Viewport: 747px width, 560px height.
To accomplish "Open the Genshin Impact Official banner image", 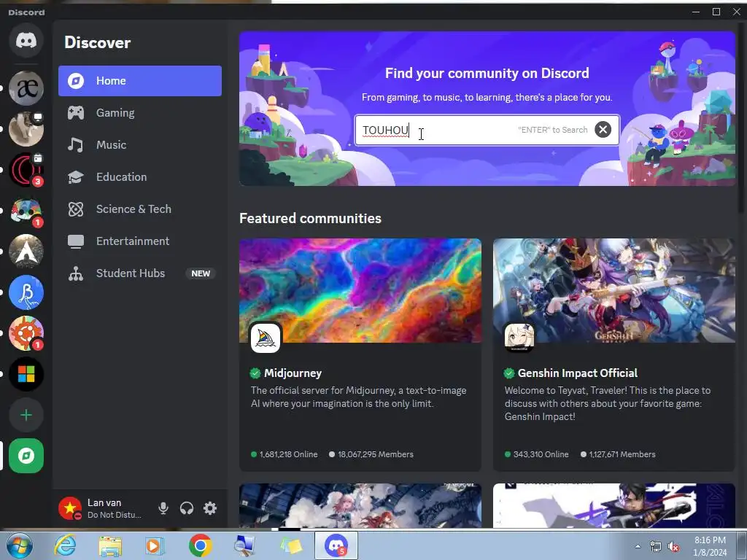I will pyautogui.click(x=614, y=290).
